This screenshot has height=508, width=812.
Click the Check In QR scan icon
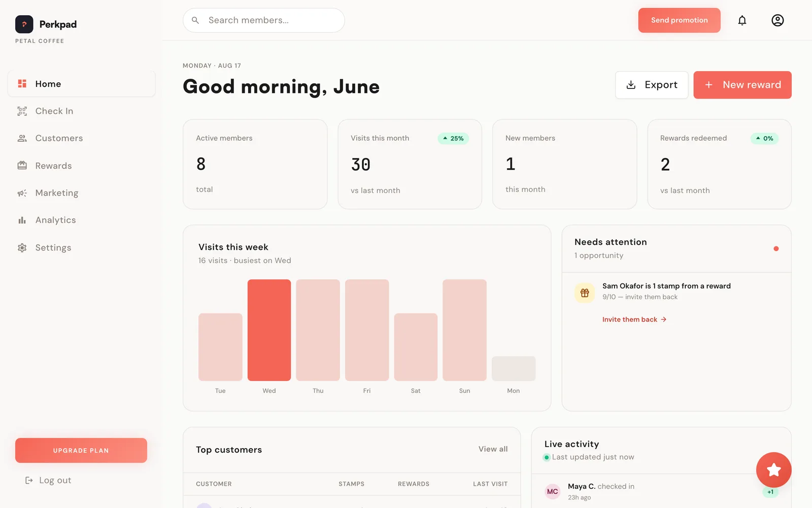(x=22, y=111)
